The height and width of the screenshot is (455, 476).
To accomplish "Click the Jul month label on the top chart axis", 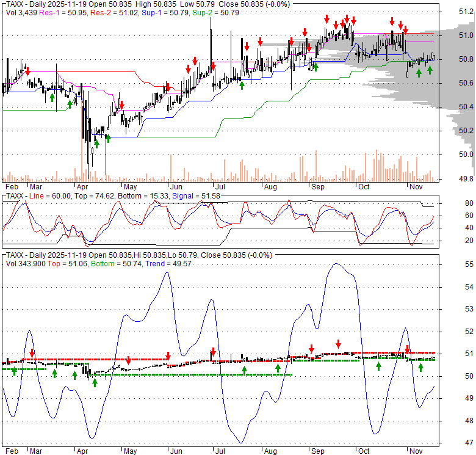I will pos(217,185).
